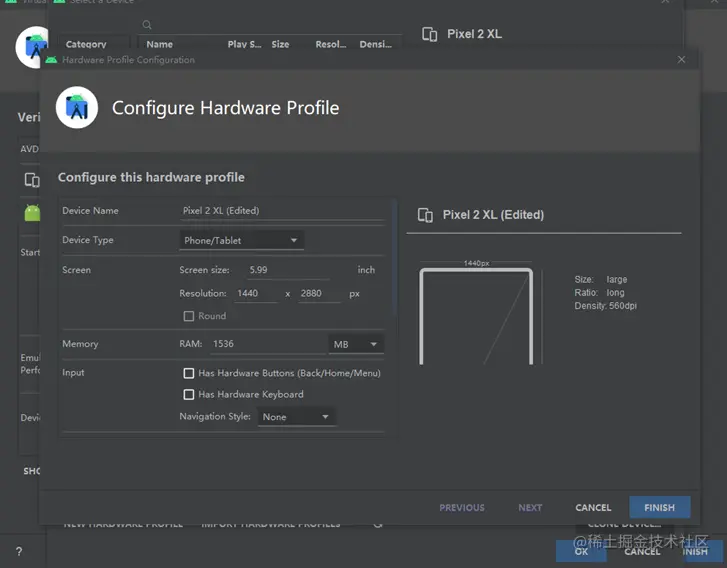Image resolution: width=727 pixels, height=568 pixels.
Task: Close the Hardware Profile Configuration dialog
Action: tap(681, 59)
